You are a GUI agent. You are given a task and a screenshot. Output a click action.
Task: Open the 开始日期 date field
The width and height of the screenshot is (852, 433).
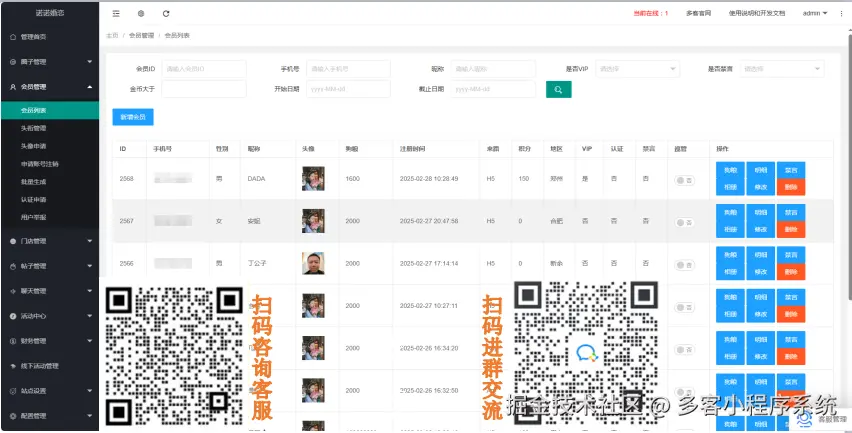point(348,89)
